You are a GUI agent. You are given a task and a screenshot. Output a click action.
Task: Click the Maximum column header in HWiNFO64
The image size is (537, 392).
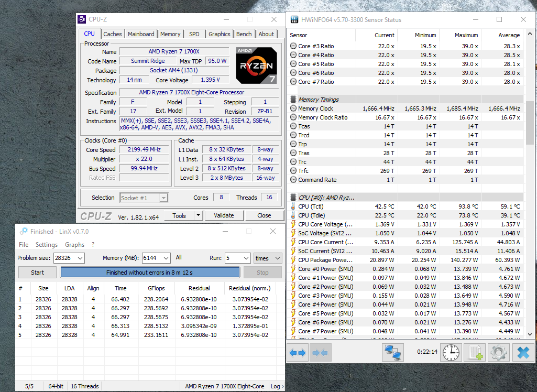click(x=460, y=35)
